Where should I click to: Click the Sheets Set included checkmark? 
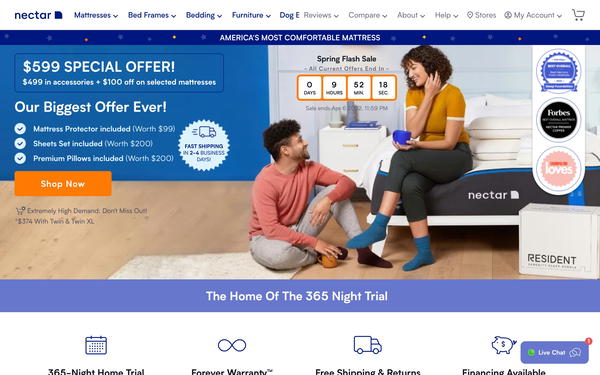pyautogui.click(x=20, y=143)
